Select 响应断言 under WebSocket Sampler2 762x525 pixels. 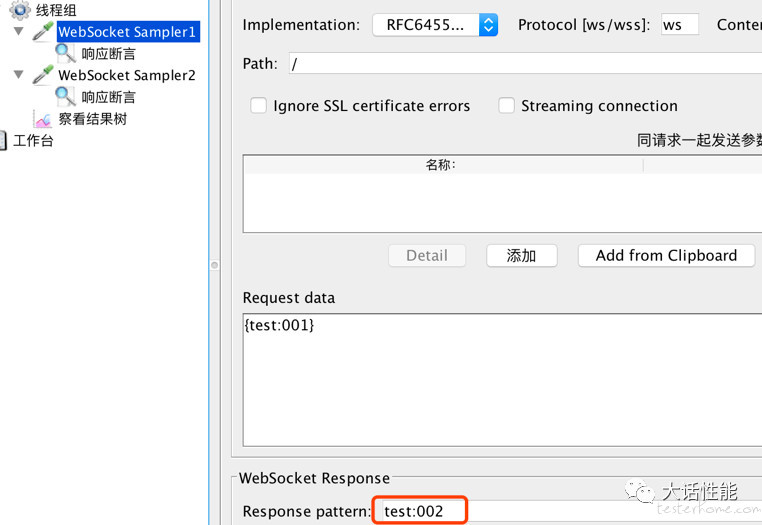point(108,97)
